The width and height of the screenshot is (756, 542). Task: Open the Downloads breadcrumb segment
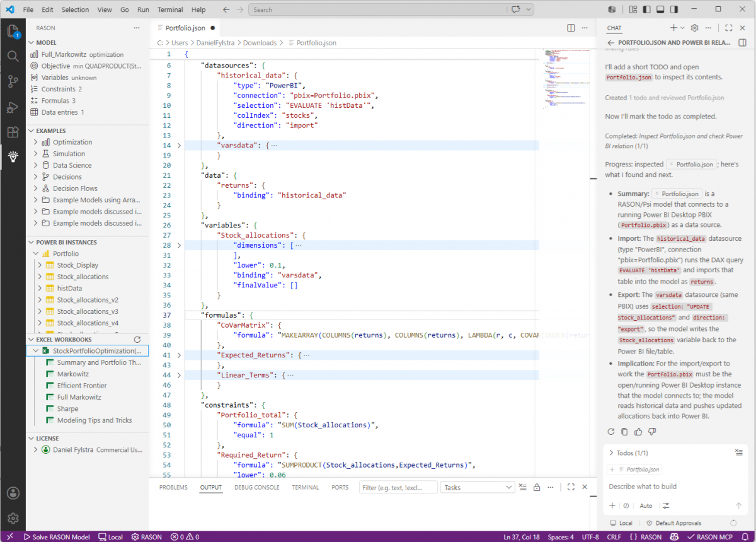[260, 43]
